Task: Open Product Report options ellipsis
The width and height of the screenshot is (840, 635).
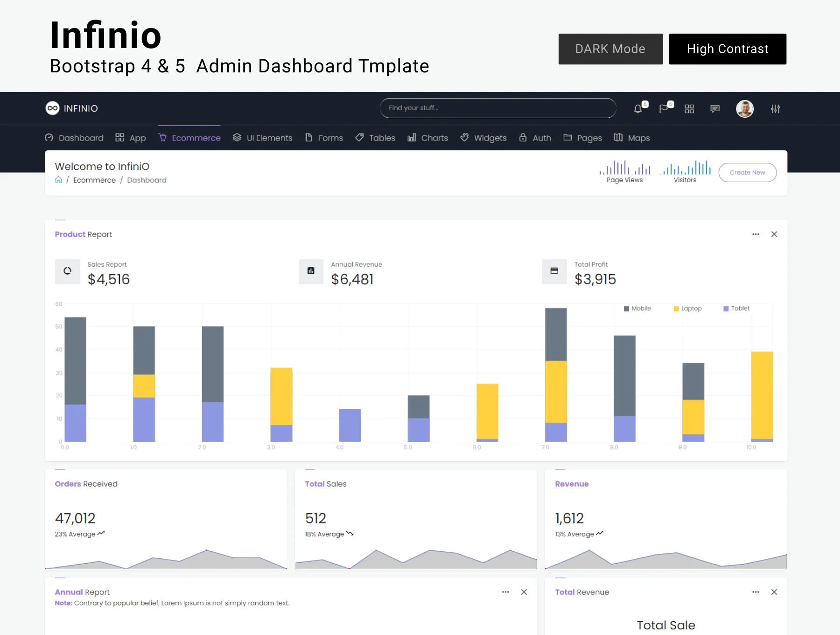Action: (756, 234)
